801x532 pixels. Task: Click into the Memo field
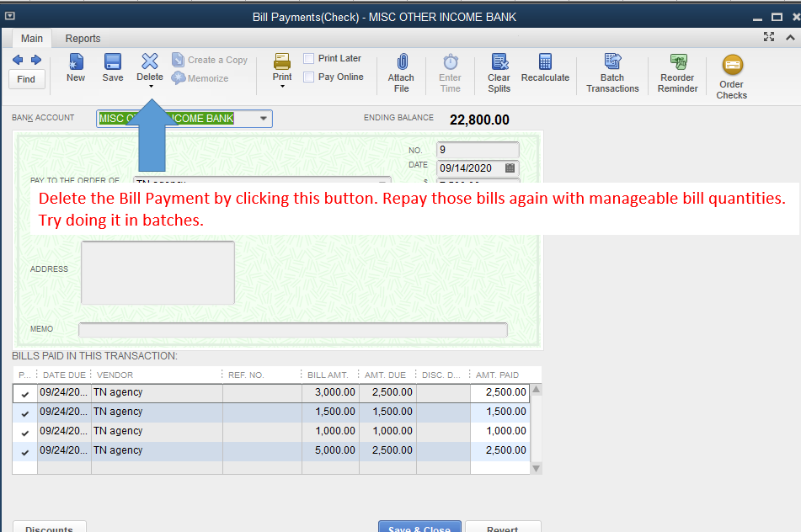coord(293,330)
